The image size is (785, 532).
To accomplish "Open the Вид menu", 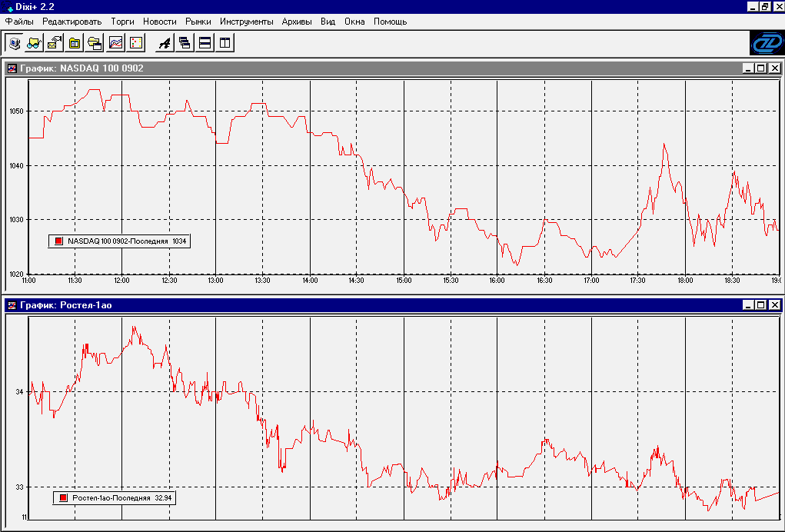I will pyautogui.click(x=328, y=22).
